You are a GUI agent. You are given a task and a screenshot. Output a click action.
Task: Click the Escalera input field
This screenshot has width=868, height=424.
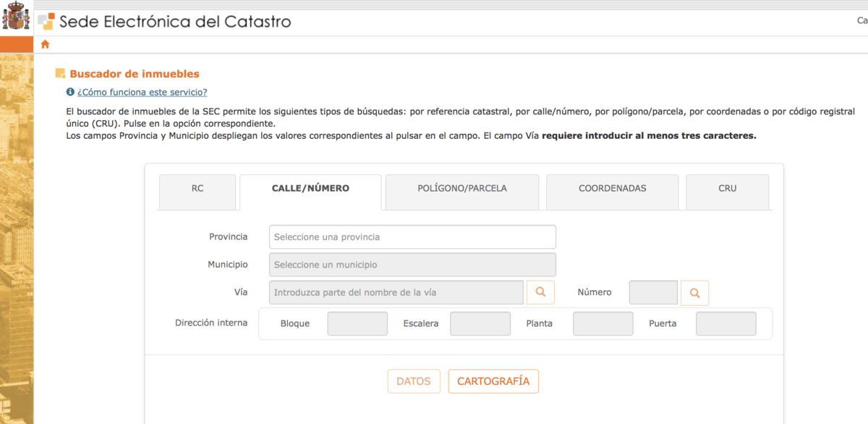click(x=480, y=323)
